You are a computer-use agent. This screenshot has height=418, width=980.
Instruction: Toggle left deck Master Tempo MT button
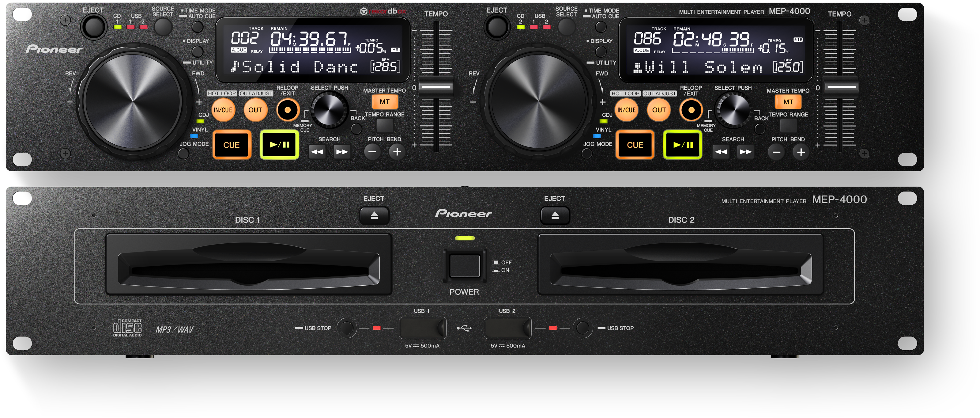(385, 102)
